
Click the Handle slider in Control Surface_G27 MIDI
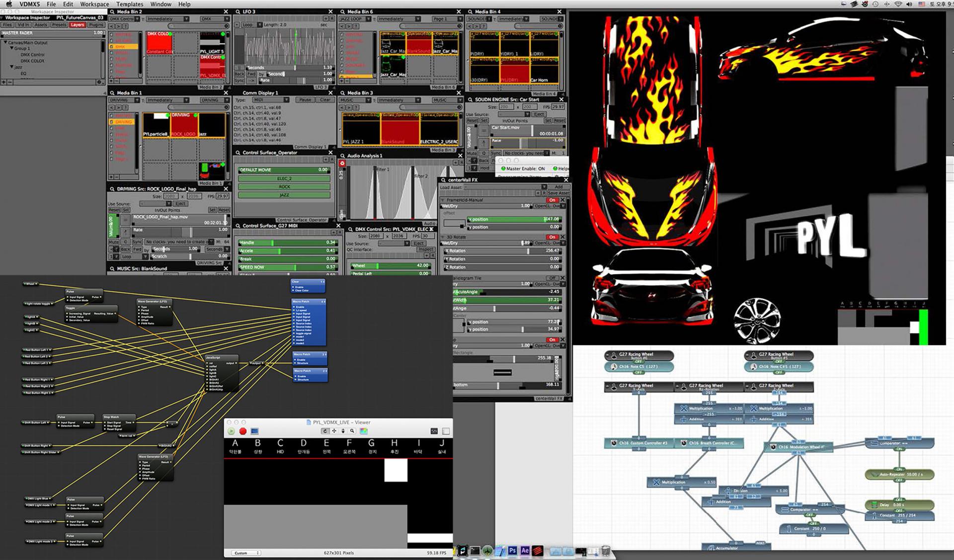click(x=287, y=242)
